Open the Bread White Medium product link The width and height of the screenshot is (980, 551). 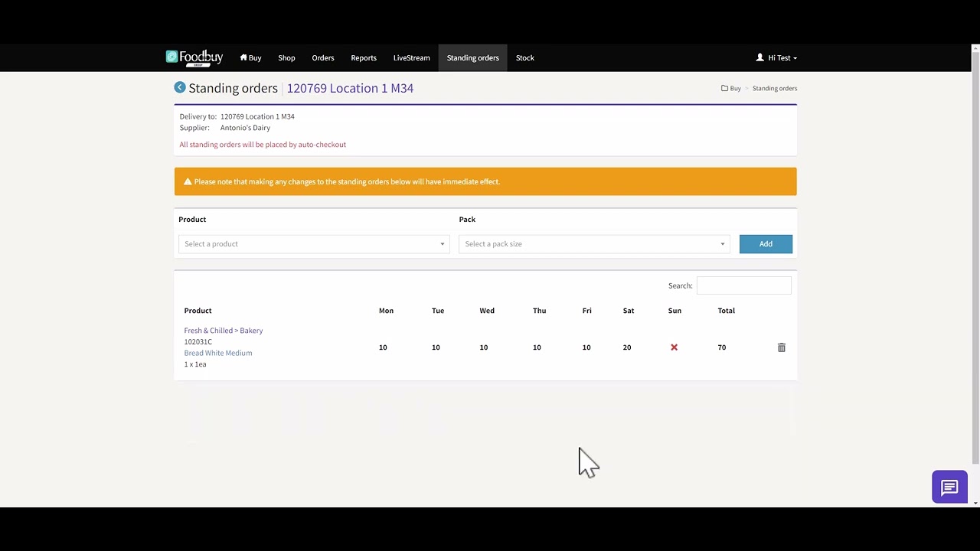pyautogui.click(x=218, y=353)
